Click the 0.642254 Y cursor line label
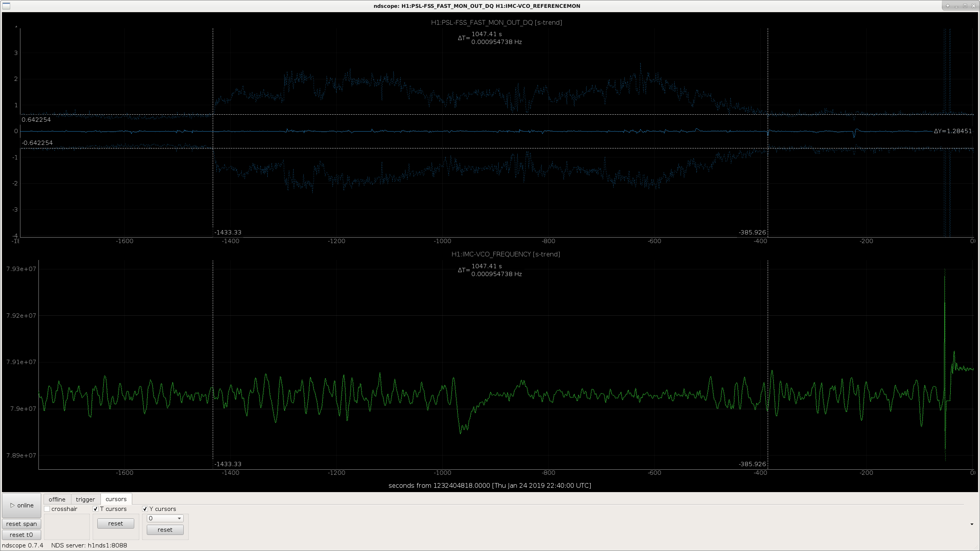The height and width of the screenshot is (551, 980). coord(36,120)
